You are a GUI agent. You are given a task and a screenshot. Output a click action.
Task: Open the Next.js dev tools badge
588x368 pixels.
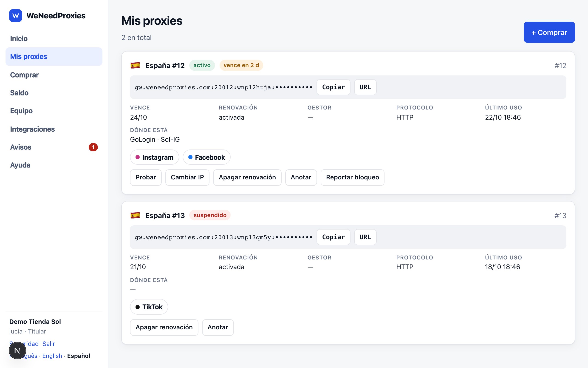(x=17, y=351)
